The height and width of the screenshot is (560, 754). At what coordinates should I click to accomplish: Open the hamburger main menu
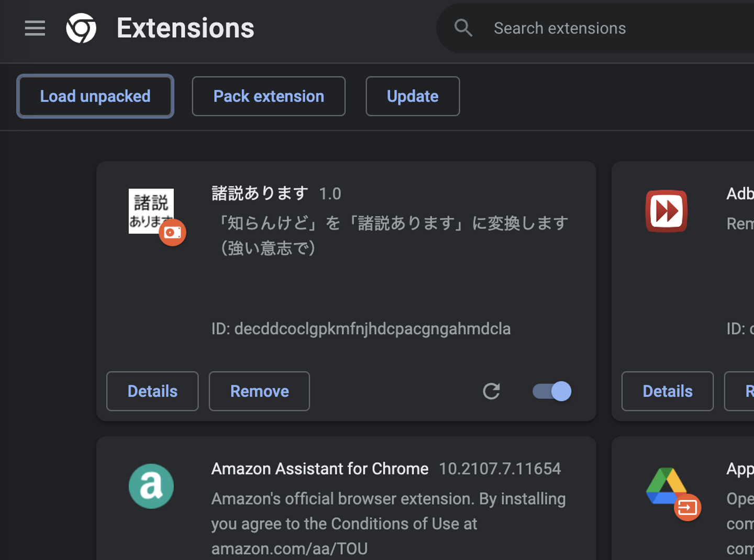(35, 28)
